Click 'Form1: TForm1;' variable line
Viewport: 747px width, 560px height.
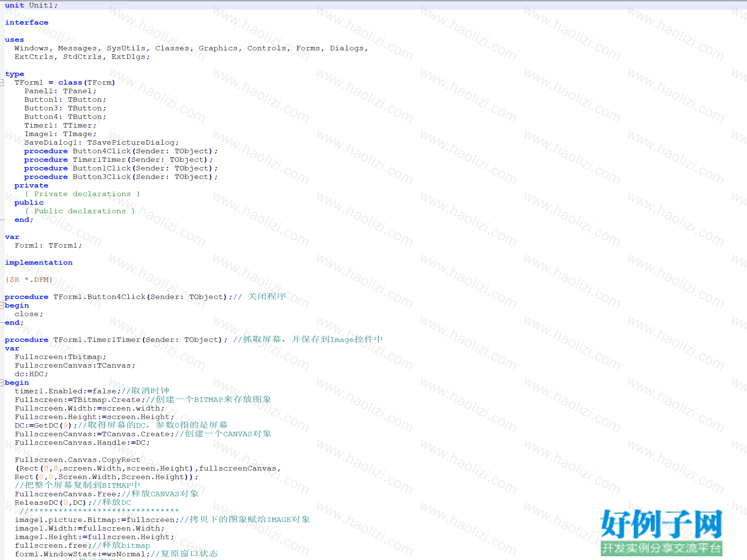pos(48,245)
